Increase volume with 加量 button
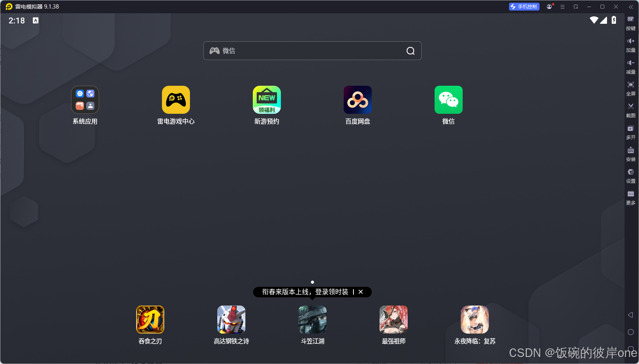 tap(631, 45)
